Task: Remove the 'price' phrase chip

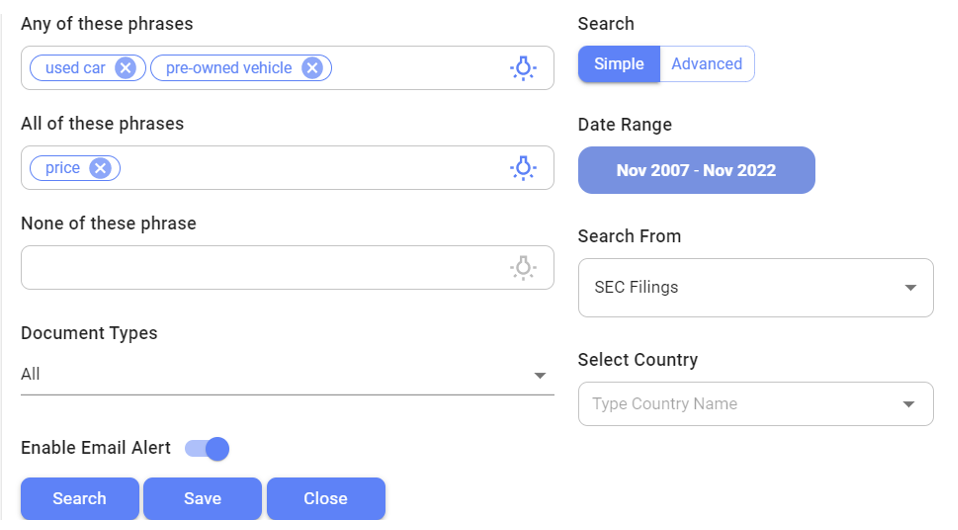Action: coord(100,168)
